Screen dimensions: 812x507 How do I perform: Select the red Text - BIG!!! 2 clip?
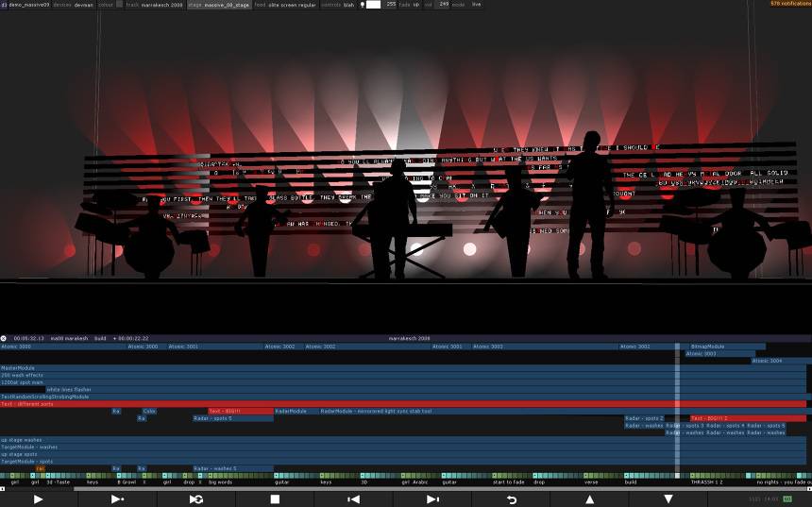point(749,418)
